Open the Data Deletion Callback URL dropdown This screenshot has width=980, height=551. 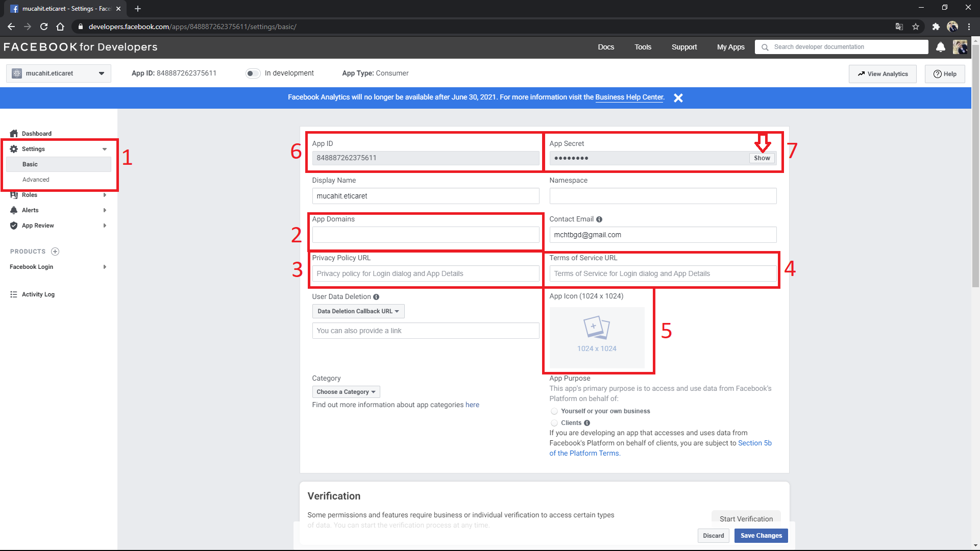358,311
